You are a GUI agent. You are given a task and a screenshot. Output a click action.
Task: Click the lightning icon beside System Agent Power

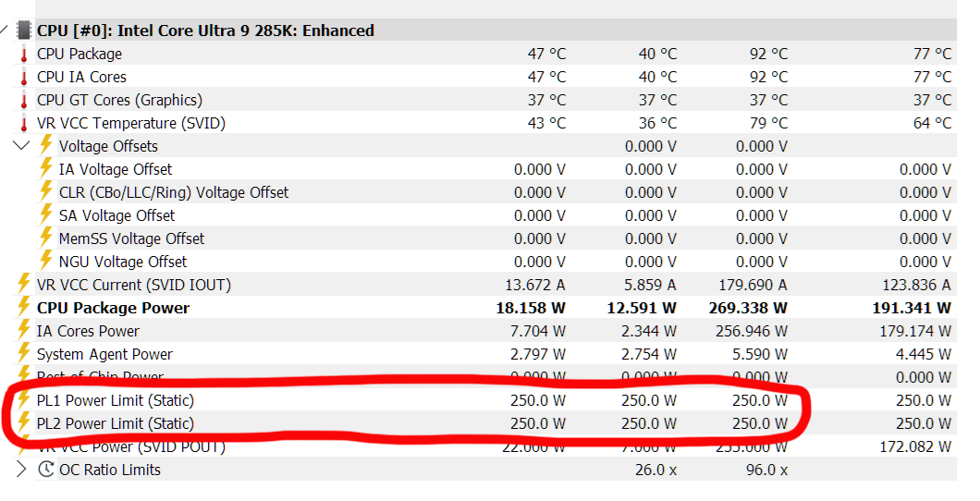pos(24,353)
